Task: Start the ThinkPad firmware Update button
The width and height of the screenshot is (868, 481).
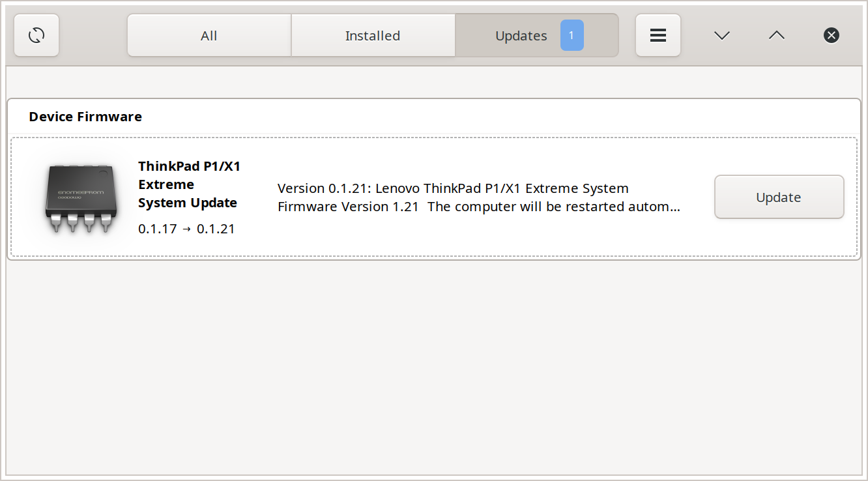Action: [779, 197]
